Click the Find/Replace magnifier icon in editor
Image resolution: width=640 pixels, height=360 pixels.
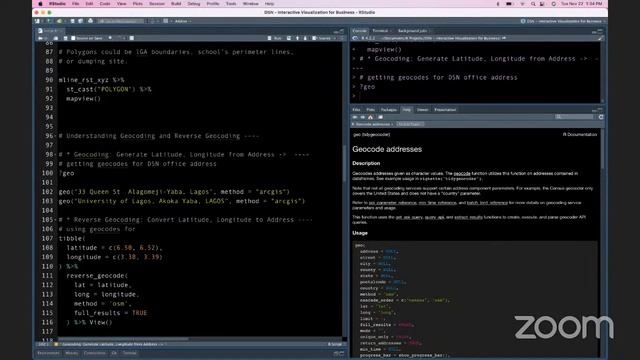point(110,38)
